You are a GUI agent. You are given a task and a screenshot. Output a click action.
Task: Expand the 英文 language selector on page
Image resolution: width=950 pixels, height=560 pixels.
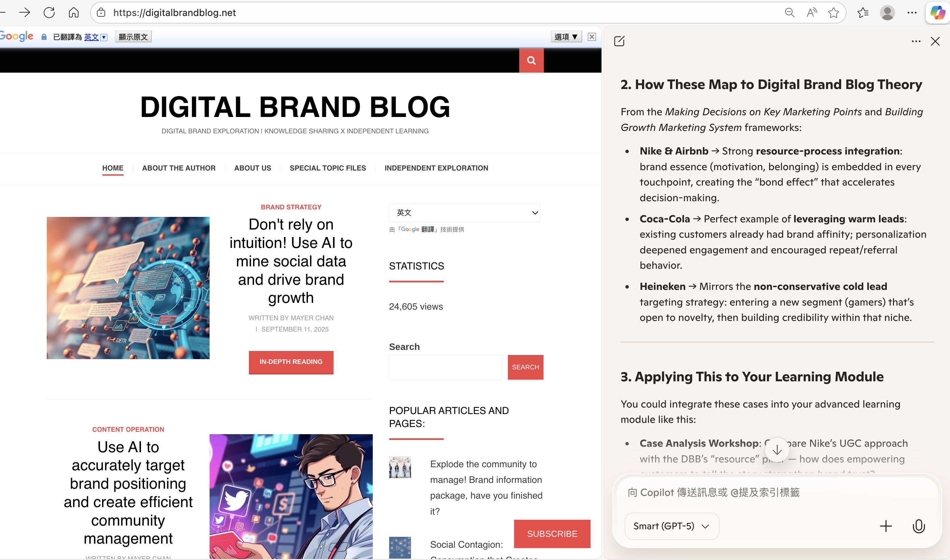[x=465, y=213]
